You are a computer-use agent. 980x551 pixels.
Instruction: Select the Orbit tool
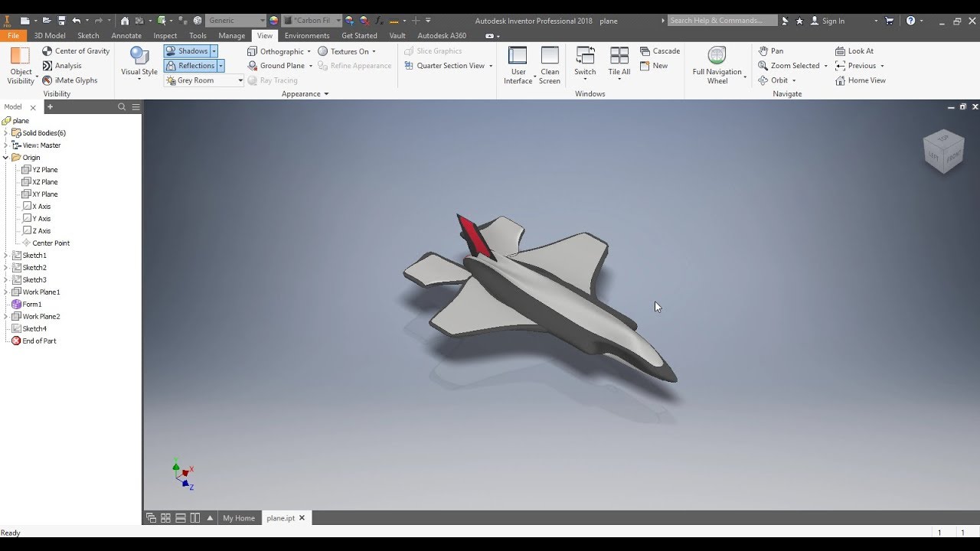(773, 80)
